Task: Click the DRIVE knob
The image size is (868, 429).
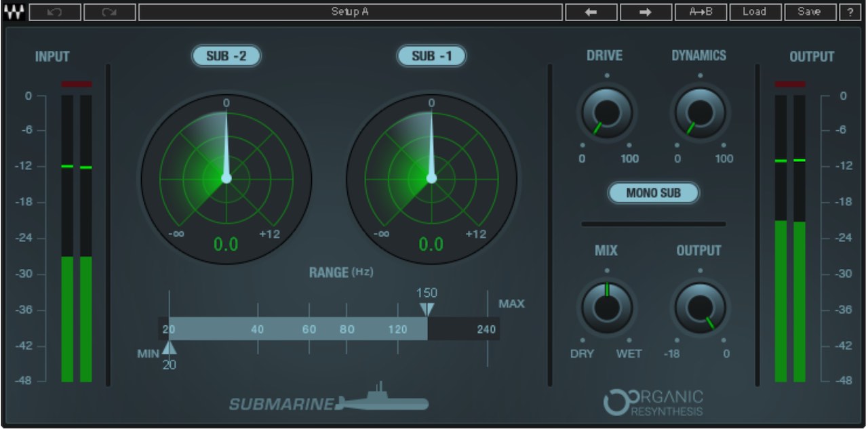Action: [x=606, y=112]
